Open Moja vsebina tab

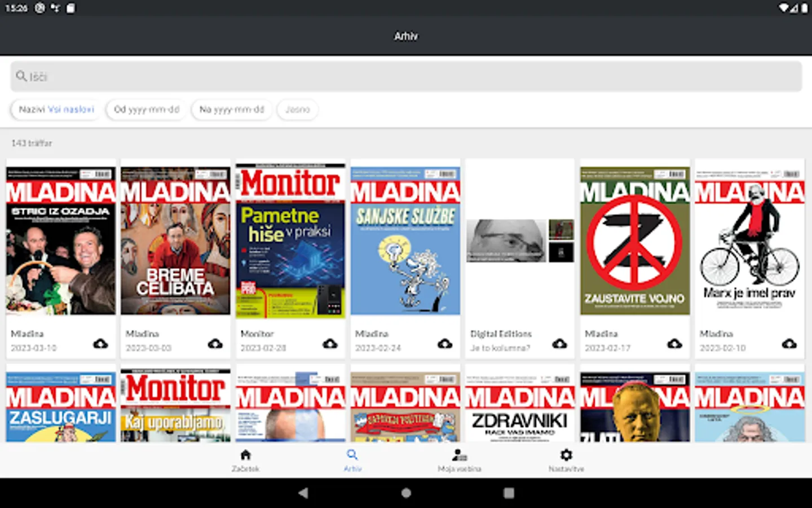[x=460, y=461]
